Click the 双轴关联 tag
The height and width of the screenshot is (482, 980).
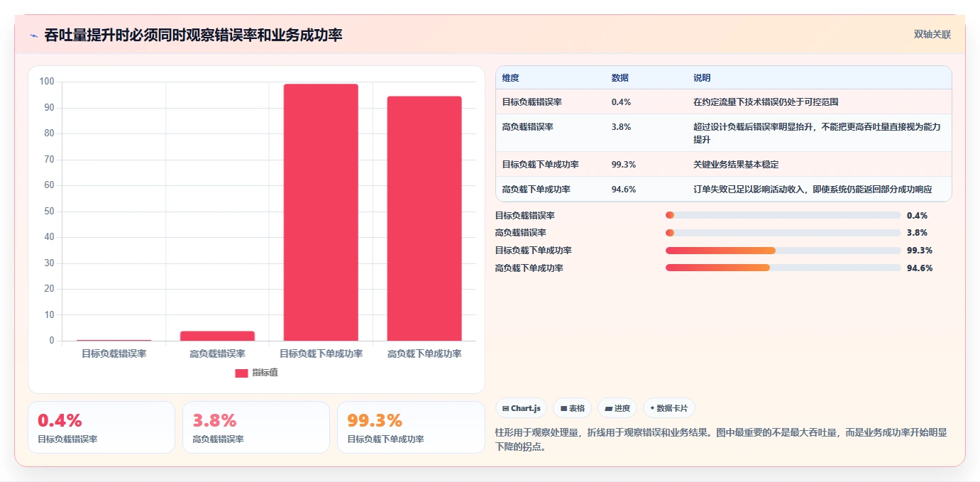point(932,34)
